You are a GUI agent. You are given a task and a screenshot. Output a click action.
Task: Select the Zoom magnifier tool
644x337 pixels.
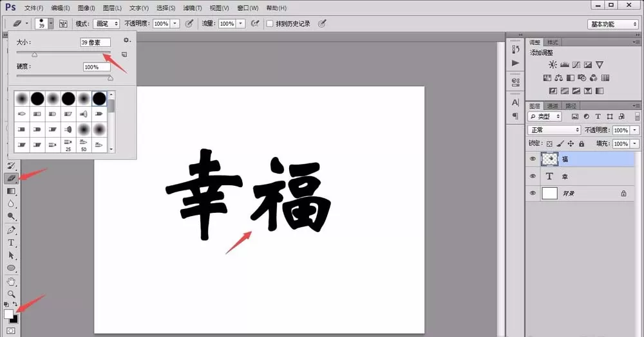[x=11, y=294]
